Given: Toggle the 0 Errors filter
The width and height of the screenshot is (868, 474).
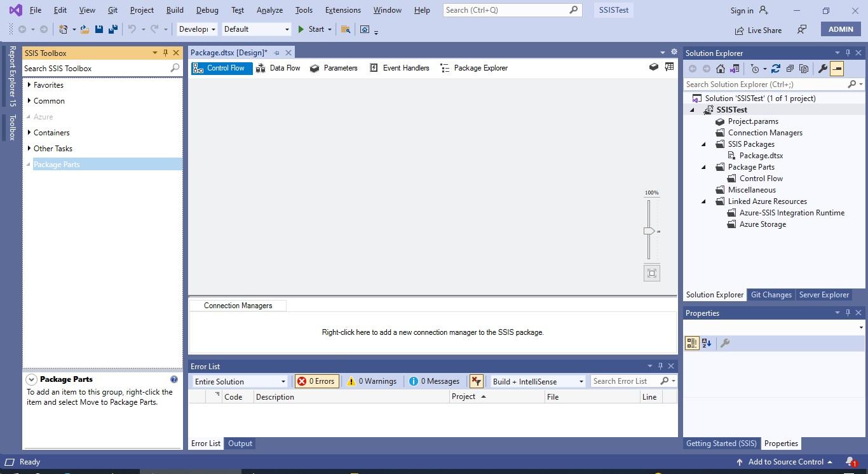Looking at the screenshot, I should (x=316, y=381).
